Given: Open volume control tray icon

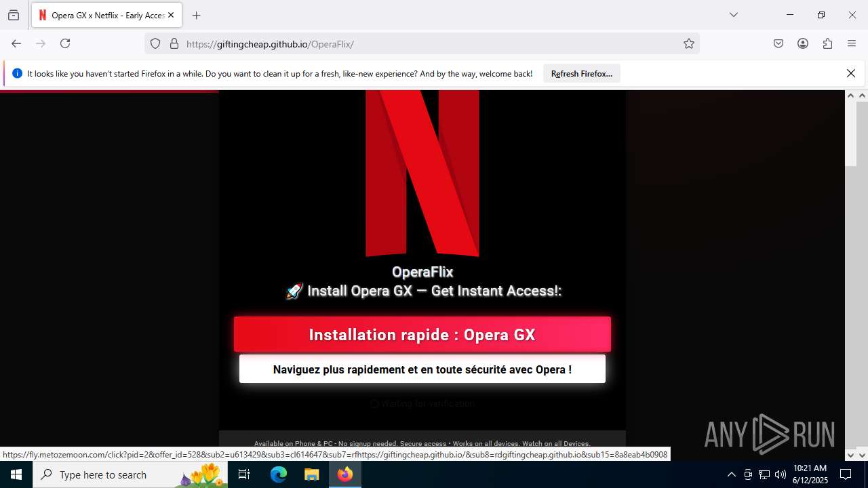Looking at the screenshot, I should pyautogui.click(x=781, y=474).
